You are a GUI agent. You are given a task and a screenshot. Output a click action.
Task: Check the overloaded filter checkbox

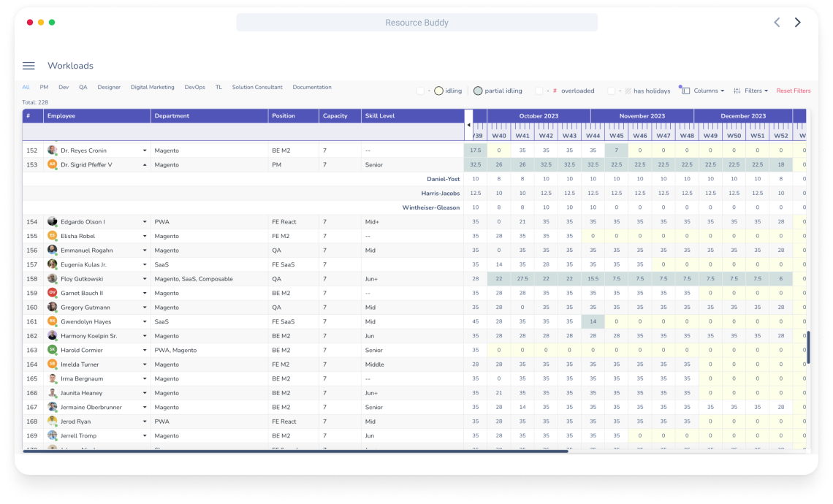click(x=539, y=90)
